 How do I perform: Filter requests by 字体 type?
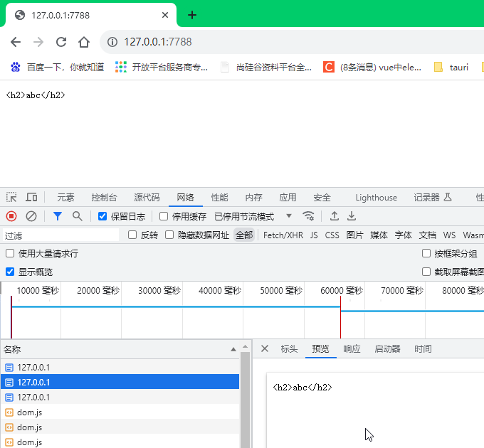point(403,235)
